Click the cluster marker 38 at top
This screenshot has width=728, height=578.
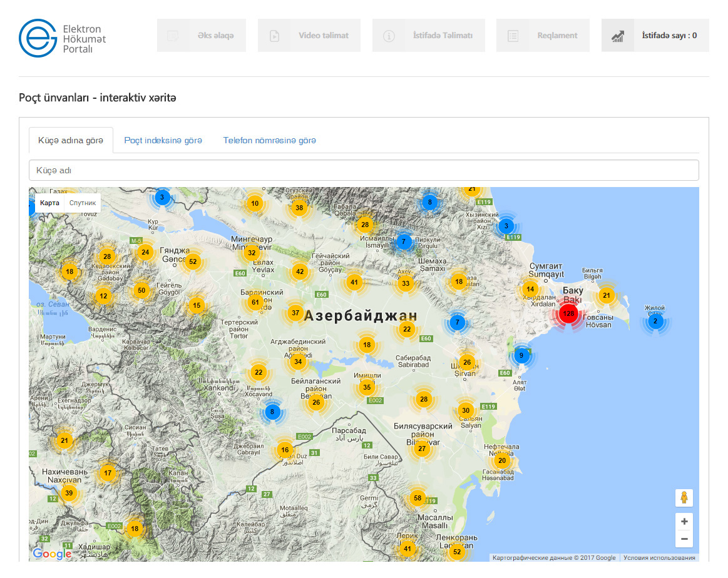click(299, 208)
